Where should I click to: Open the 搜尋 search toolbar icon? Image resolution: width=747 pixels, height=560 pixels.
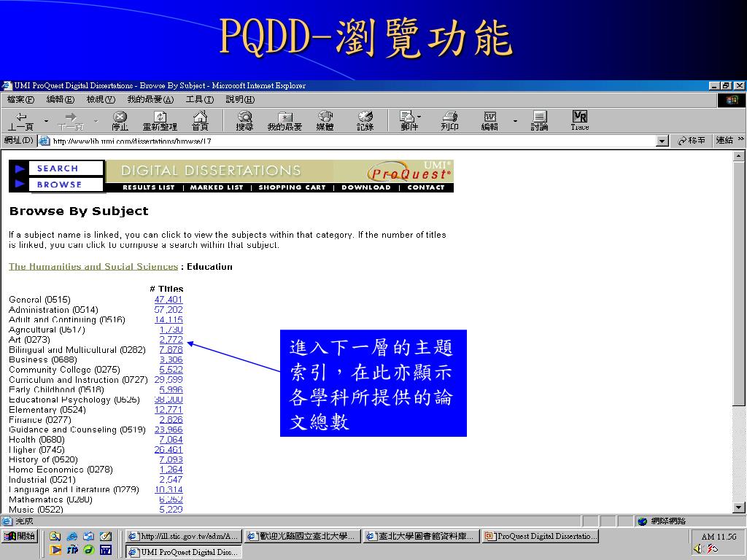coord(244,121)
